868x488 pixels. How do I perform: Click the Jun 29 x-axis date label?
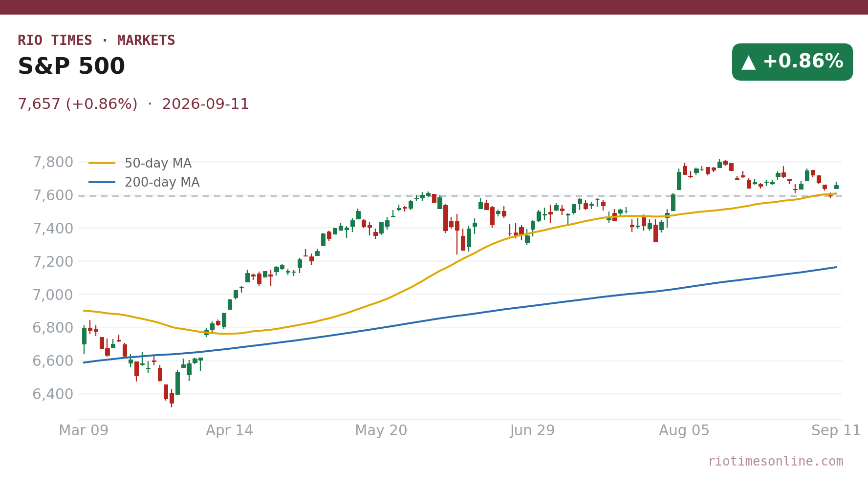(x=533, y=430)
